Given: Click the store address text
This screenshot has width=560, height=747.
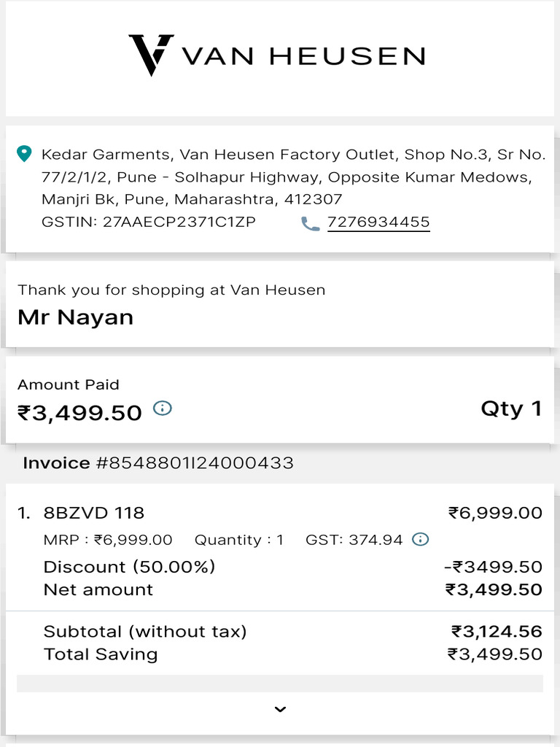Looking at the screenshot, I should (x=293, y=177).
